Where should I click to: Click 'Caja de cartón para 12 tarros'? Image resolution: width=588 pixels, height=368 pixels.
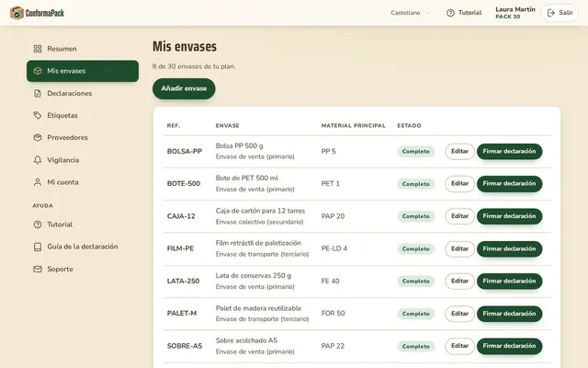click(260, 211)
